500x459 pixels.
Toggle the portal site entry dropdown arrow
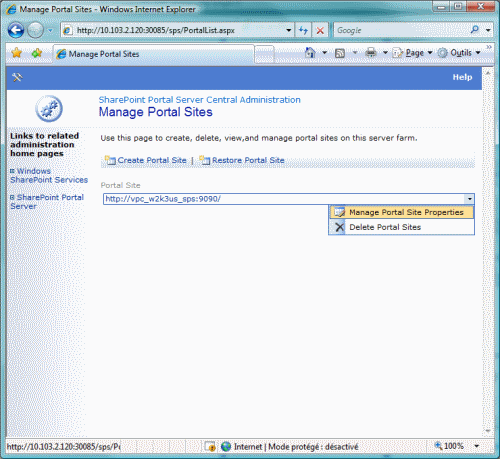469,199
